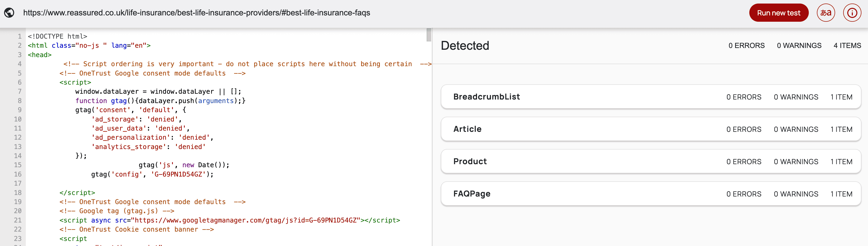
Task: Expand the Article result card
Action: click(651, 129)
